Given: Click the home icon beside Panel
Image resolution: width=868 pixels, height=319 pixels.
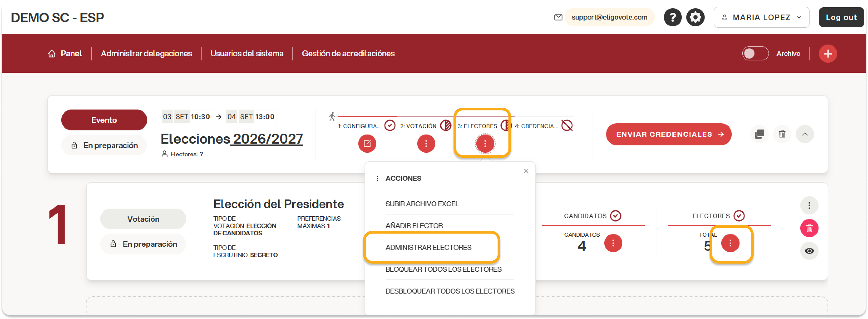Looking at the screenshot, I should (52, 54).
